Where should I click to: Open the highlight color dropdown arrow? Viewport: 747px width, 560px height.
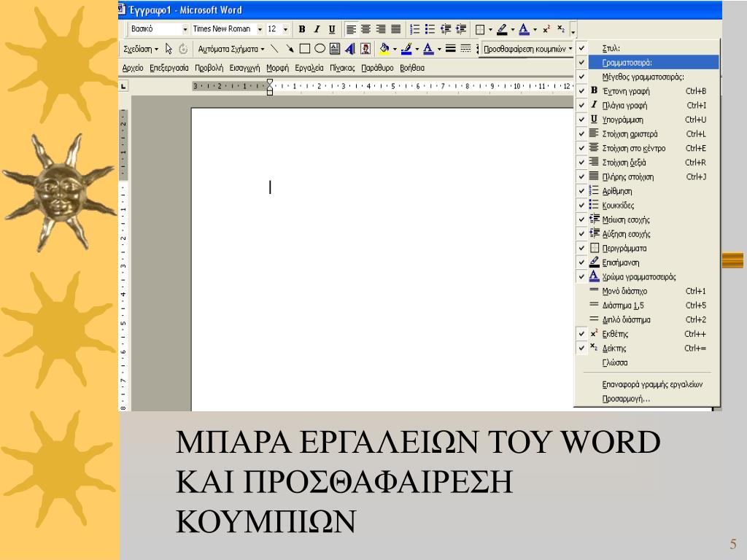pos(513,29)
